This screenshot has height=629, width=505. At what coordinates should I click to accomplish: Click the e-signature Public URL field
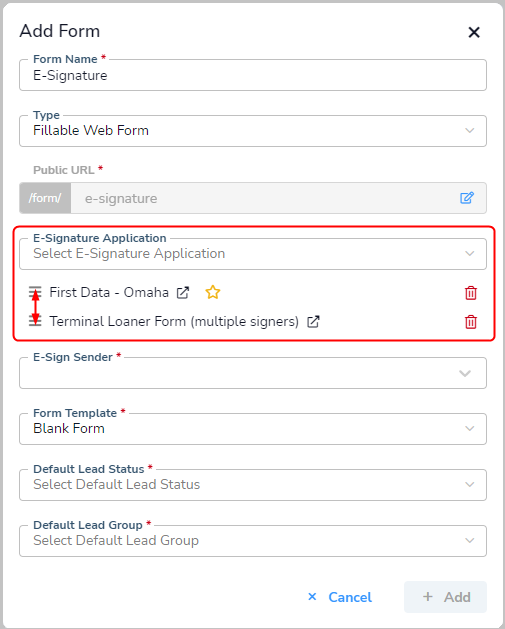(263, 198)
